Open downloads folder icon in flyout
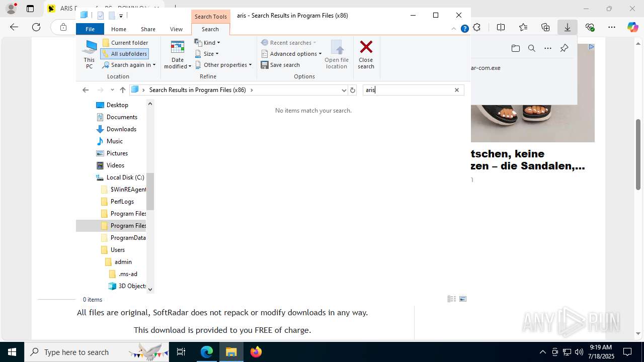This screenshot has width=644, height=362. point(516,48)
